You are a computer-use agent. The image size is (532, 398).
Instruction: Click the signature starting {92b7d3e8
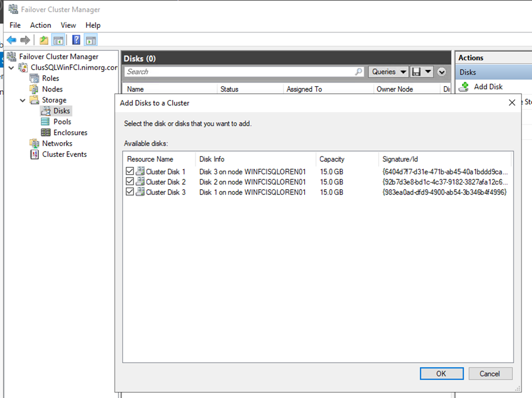pyautogui.click(x=445, y=182)
